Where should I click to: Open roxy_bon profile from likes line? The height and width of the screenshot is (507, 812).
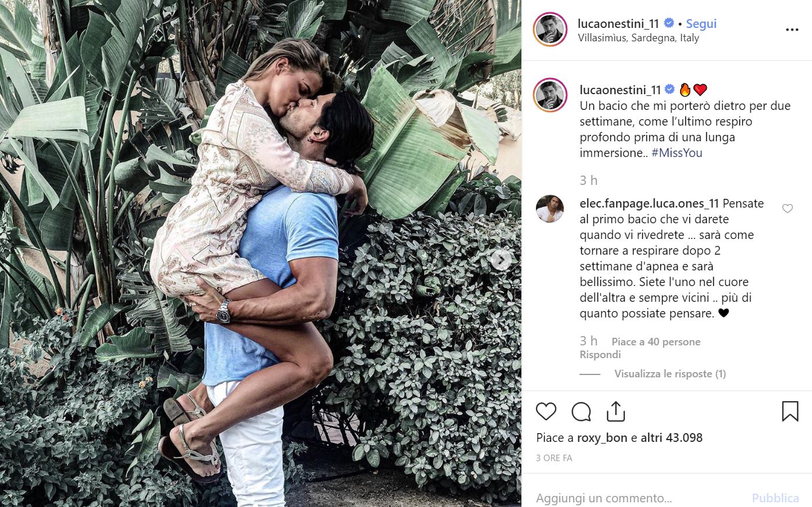(602, 438)
